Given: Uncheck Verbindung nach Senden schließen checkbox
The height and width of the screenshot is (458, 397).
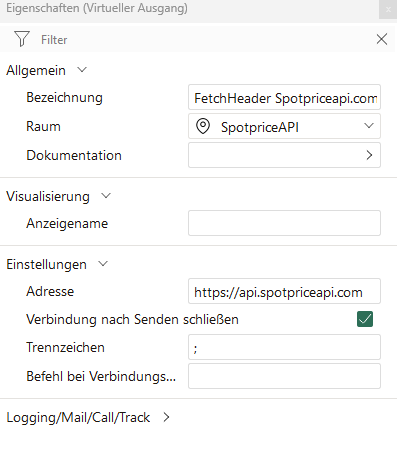Looking at the screenshot, I should click(365, 319).
